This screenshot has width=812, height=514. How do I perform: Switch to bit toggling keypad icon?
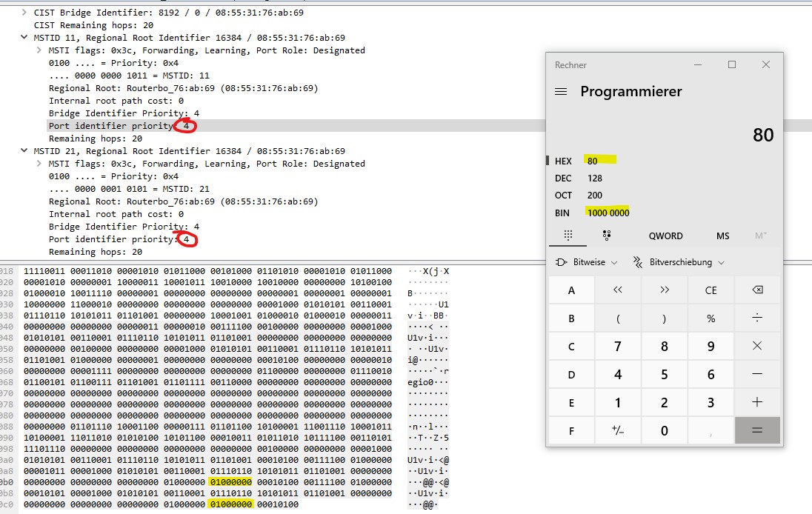pos(607,236)
